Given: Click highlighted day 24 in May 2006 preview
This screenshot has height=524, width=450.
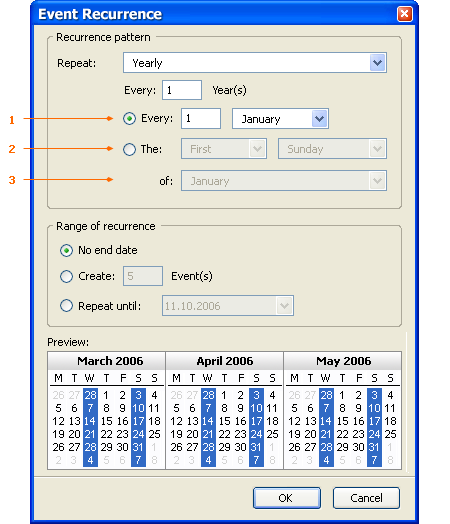Looking at the screenshot, I should point(374,434).
